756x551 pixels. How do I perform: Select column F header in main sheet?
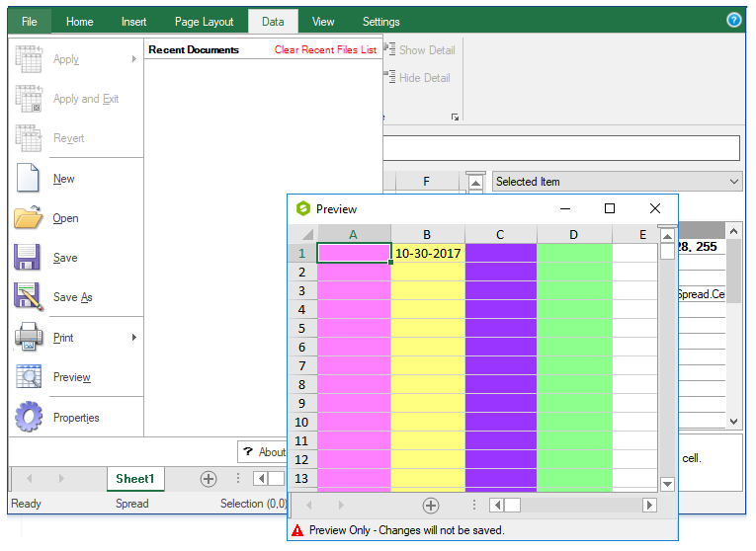[426, 182]
